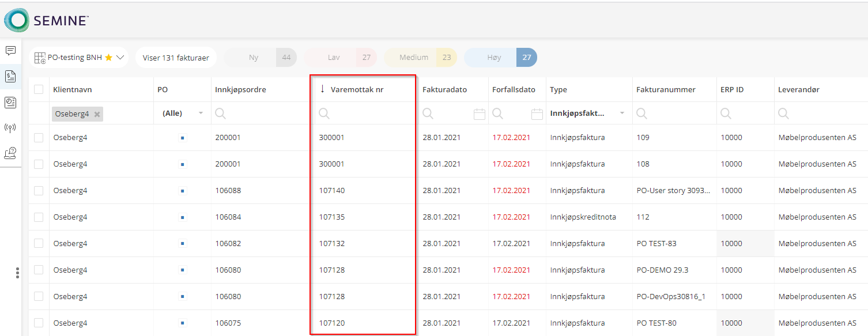Click the broadcast signal sidebar icon

(10, 127)
